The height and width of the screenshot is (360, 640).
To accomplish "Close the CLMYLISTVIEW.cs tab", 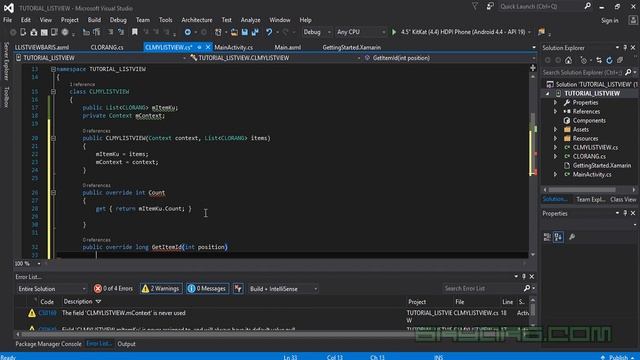I will 208,47.
